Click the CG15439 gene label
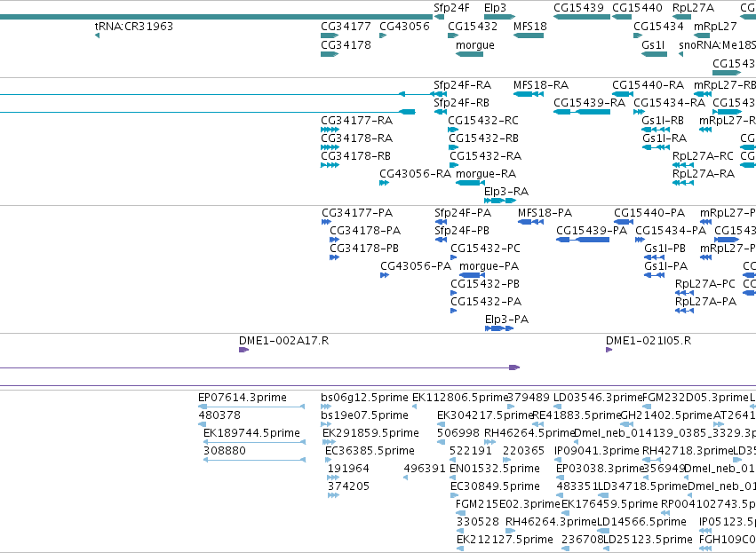The width and height of the screenshot is (756, 553). click(x=578, y=8)
